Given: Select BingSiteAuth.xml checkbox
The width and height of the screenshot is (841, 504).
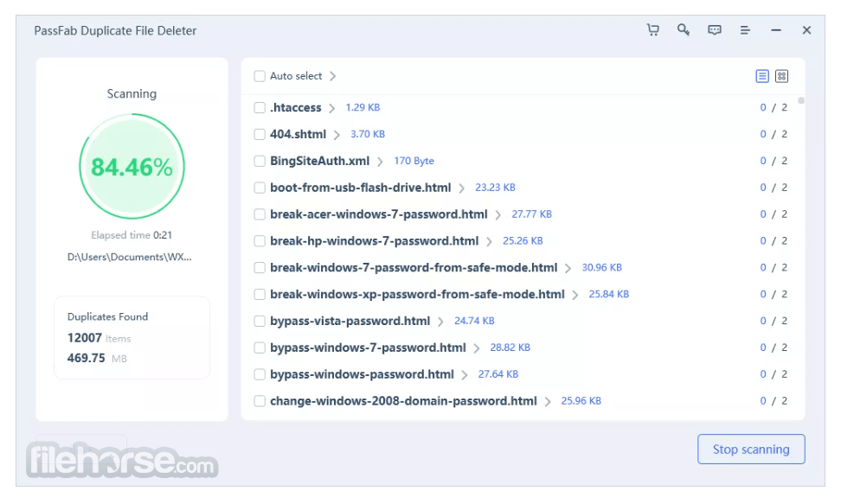Looking at the screenshot, I should [x=260, y=161].
